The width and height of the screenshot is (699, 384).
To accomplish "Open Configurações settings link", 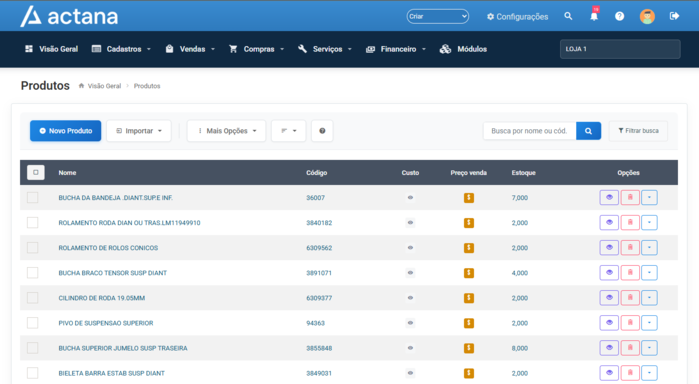I will (x=517, y=17).
